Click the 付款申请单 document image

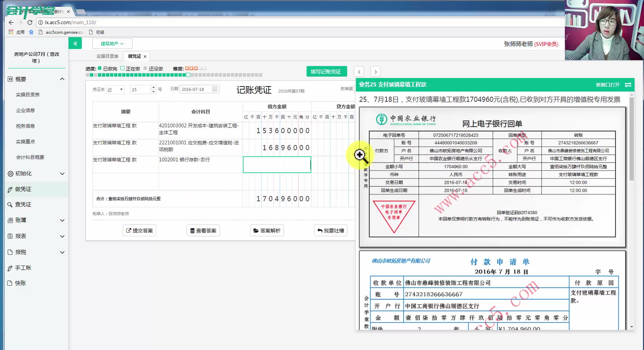pos(492,290)
